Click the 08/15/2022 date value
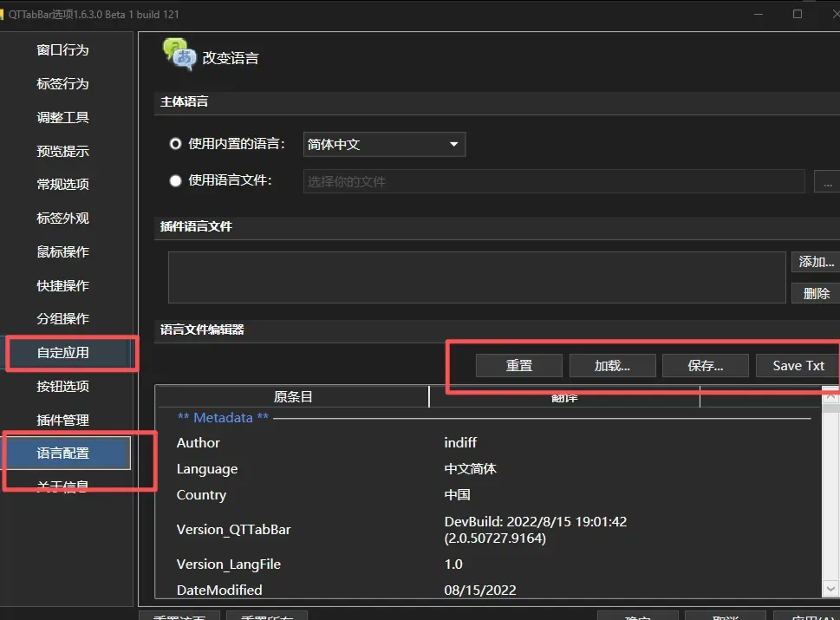 tap(480, 590)
